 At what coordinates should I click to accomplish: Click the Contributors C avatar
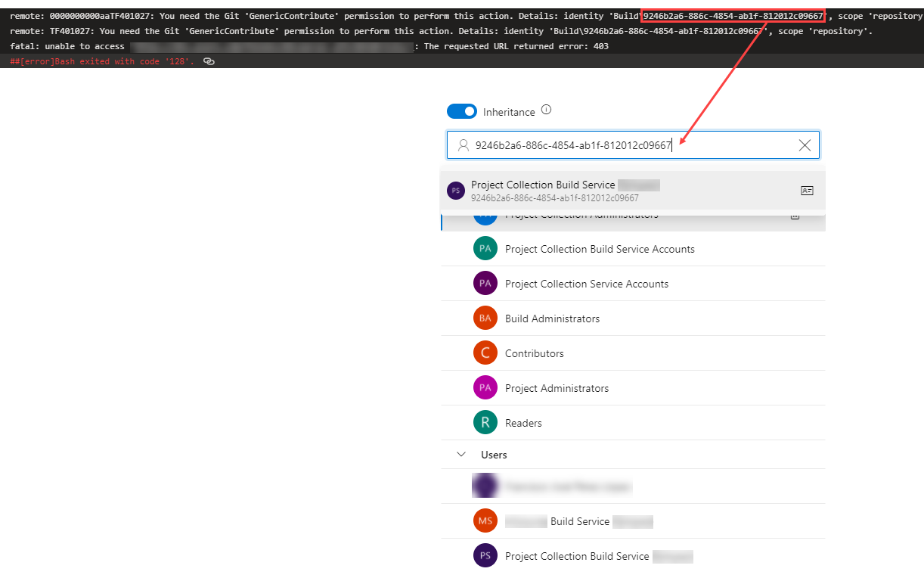tap(485, 353)
